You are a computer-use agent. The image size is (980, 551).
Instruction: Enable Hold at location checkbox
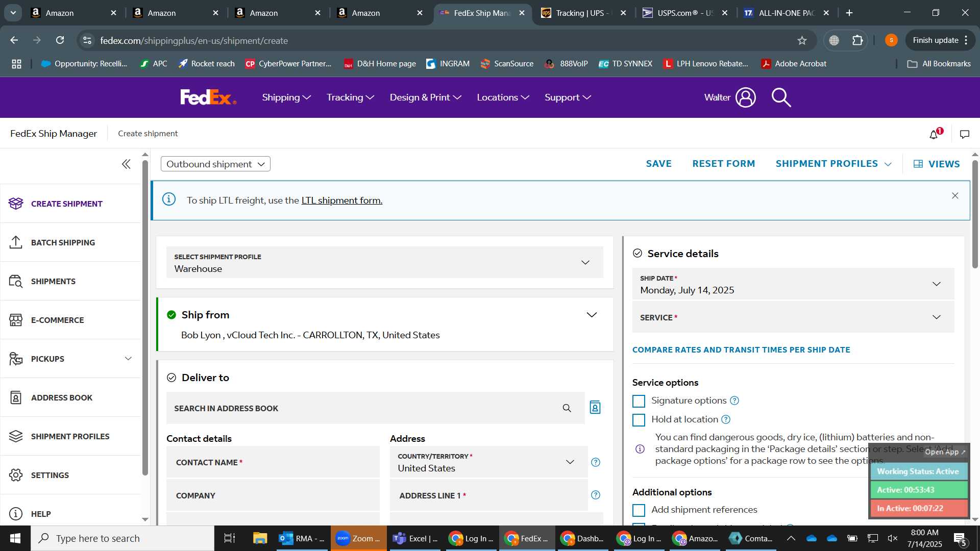[639, 420]
